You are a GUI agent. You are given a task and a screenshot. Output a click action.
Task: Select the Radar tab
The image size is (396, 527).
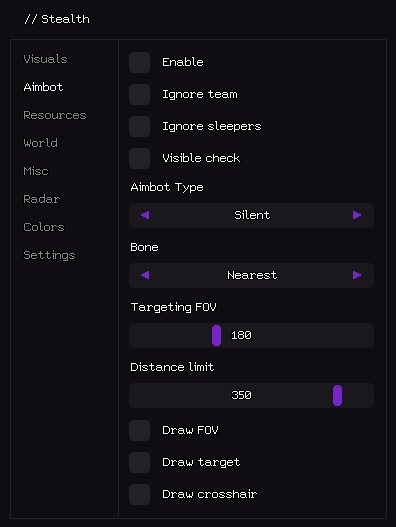tap(42, 199)
